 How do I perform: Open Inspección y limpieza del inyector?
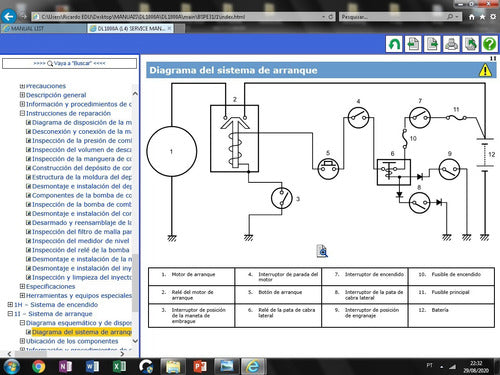point(82,277)
